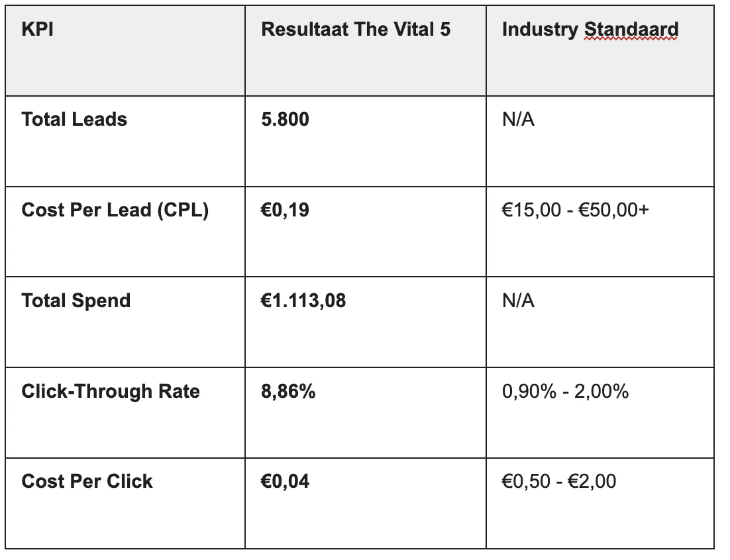Select the Resultaat The Vital 5 header

(x=356, y=29)
